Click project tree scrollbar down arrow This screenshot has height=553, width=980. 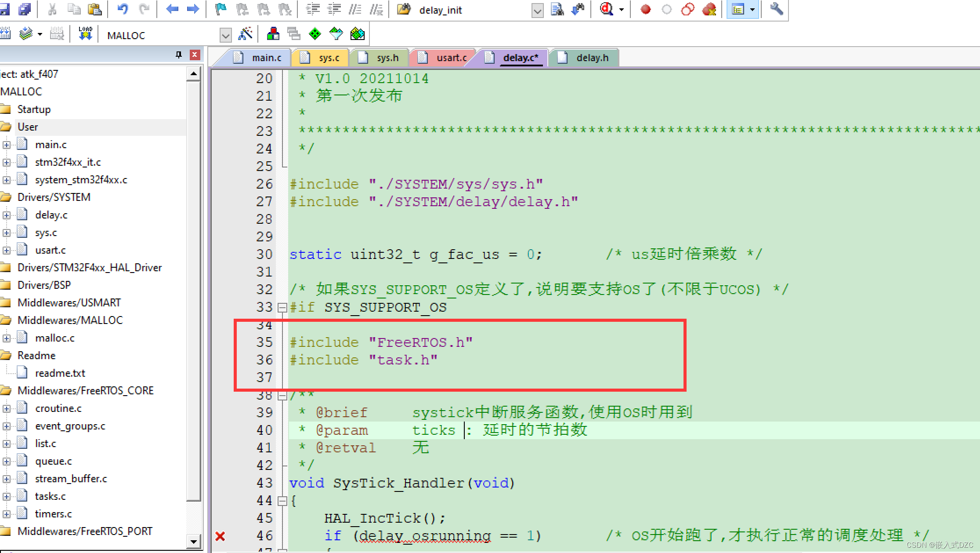coord(193,542)
